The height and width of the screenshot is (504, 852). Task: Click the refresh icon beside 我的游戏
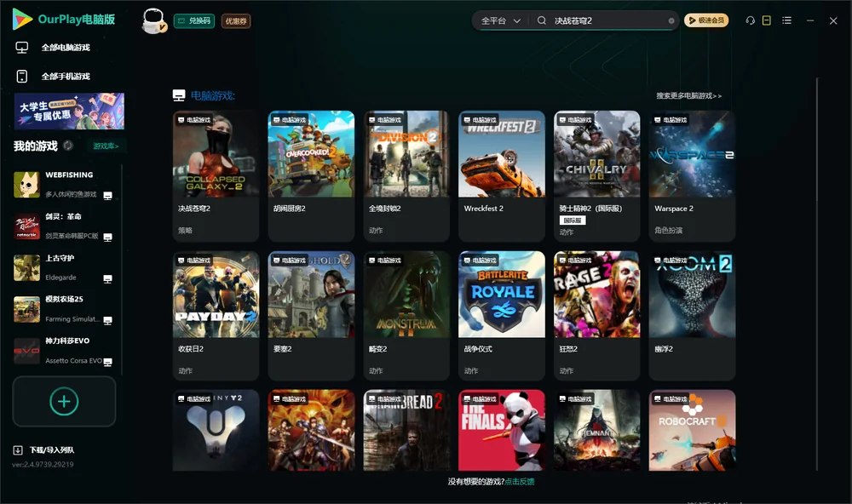(x=68, y=146)
